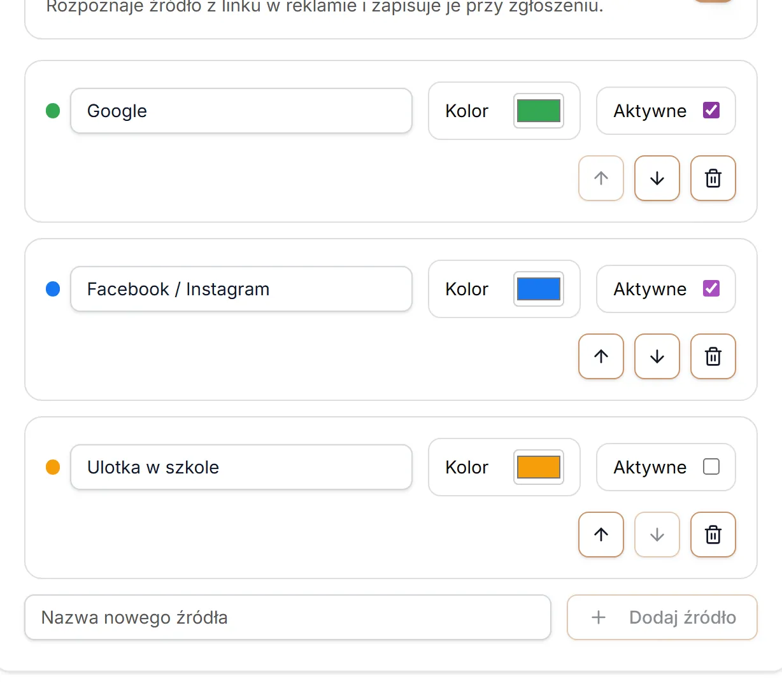
Task: Delete the Google source
Action: [x=713, y=178]
